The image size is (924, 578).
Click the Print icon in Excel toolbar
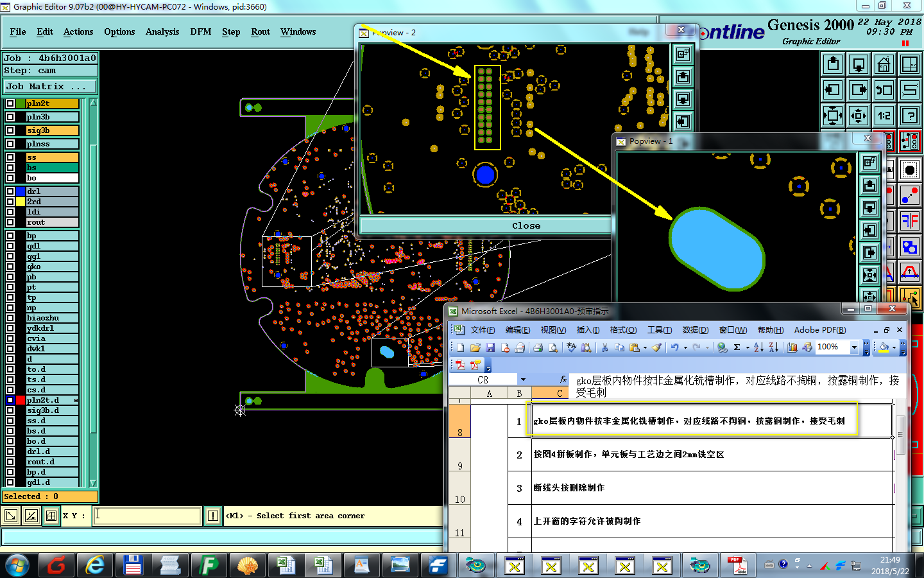tap(538, 347)
